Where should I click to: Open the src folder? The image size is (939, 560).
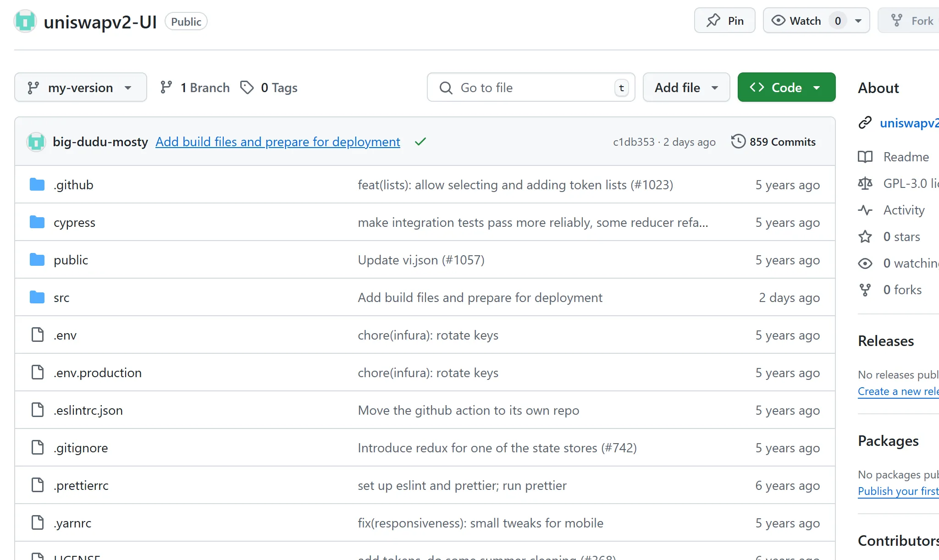coord(61,298)
